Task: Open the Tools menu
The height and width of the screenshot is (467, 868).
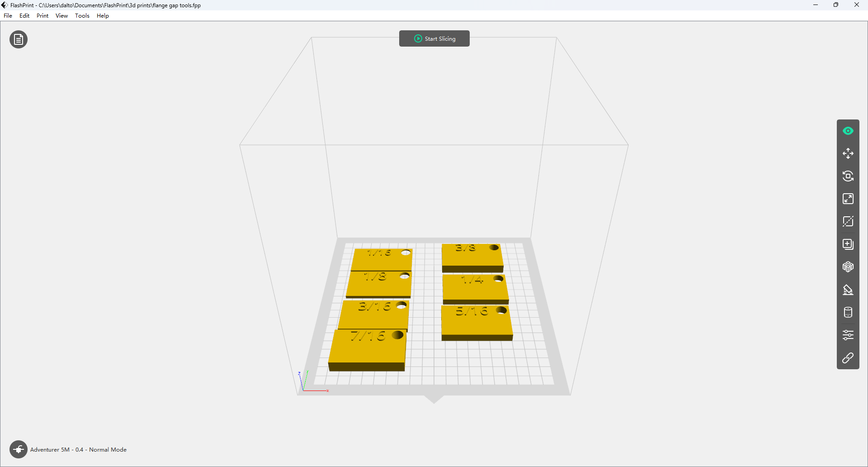Action: pos(82,16)
